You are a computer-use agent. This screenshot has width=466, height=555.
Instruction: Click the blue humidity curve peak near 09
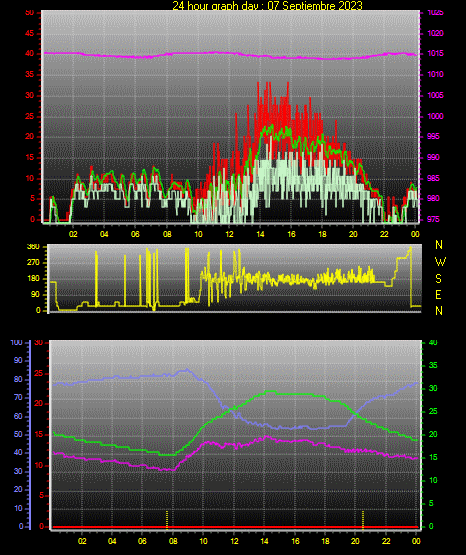click(x=187, y=370)
